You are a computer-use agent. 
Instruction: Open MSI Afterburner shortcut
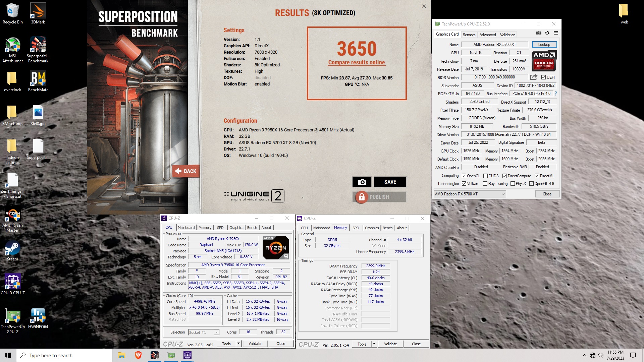point(12,50)
